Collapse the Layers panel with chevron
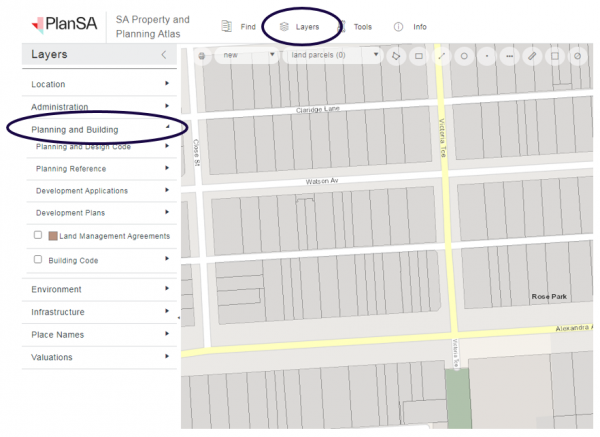Screen dimensions: 600x437 point(164,56)
